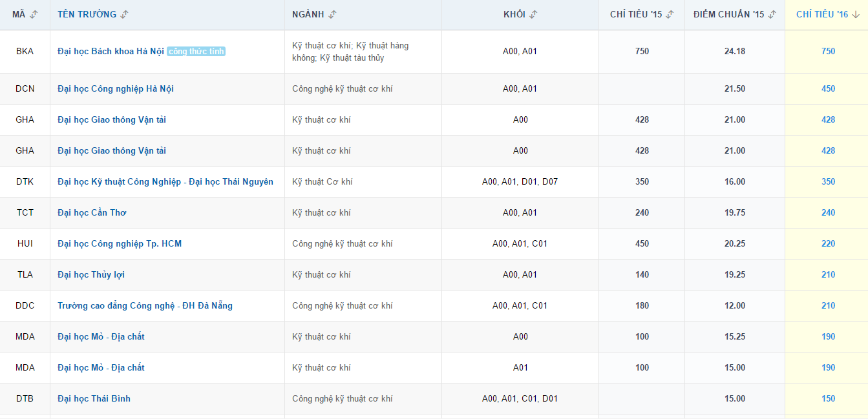Open Đại học Thái Bình link

pyautogui.click(x=94, y=399)
